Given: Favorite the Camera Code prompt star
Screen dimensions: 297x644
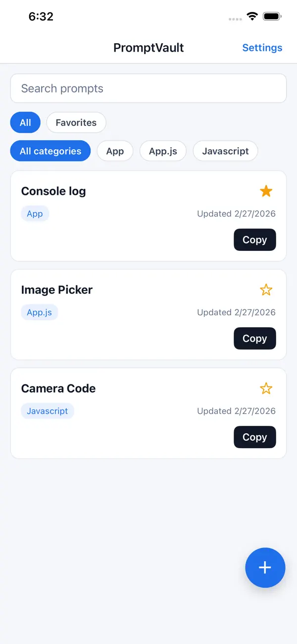Looking at the screenshot, I should [x=266, y=388].
